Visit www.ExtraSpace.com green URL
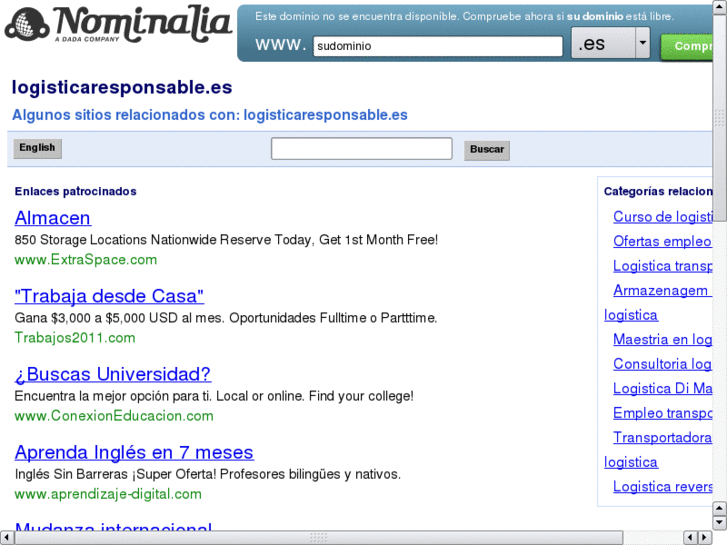 (86, 259)
